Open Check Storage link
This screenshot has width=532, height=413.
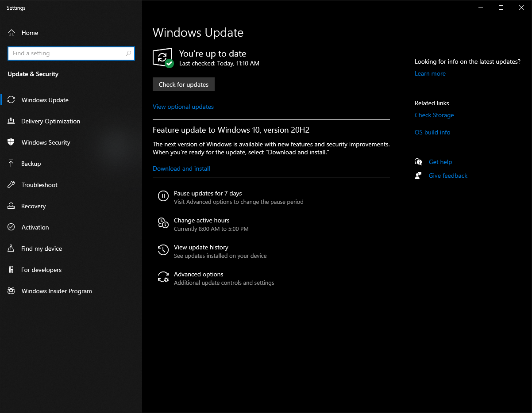coord(434,115)
